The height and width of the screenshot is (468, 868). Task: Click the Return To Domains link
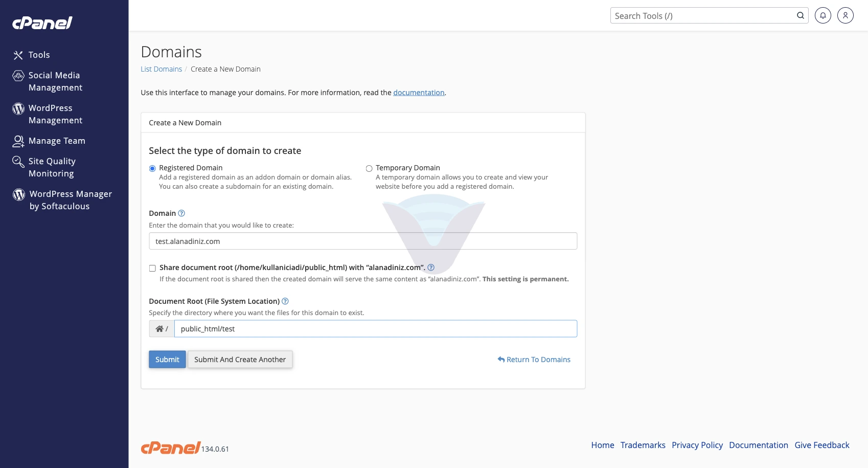[534, 360]
